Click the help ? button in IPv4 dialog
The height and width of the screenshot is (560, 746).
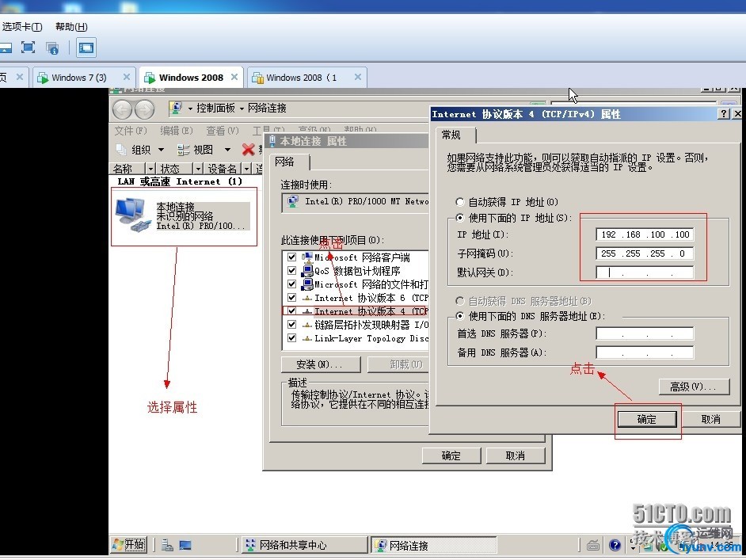pos(724,114)
